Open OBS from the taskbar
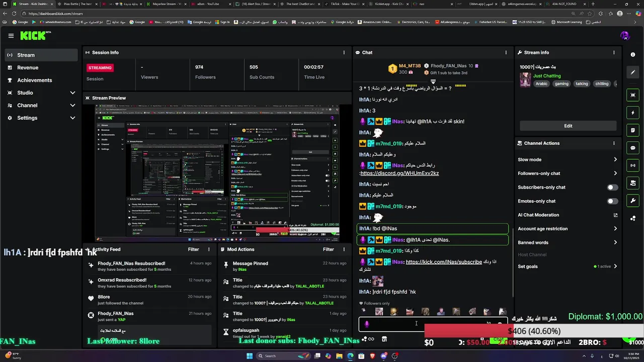This screenshot has width=644, height=362. click(395, 356)
